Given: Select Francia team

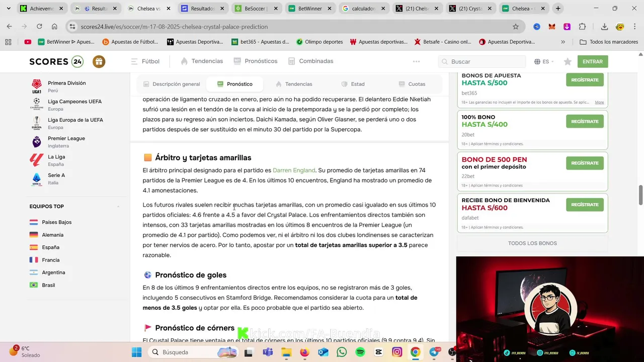Looking at the screenshot, I should coord(44,260).
